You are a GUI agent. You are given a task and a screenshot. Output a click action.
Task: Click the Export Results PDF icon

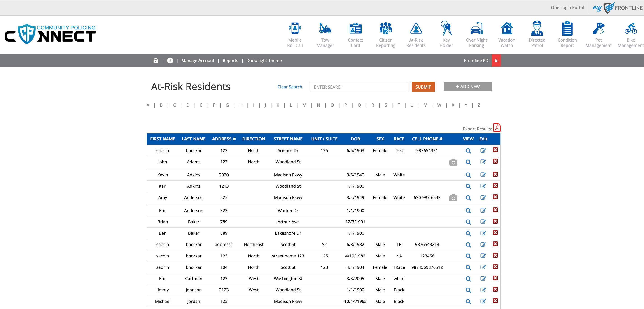(x=497, y=128)
